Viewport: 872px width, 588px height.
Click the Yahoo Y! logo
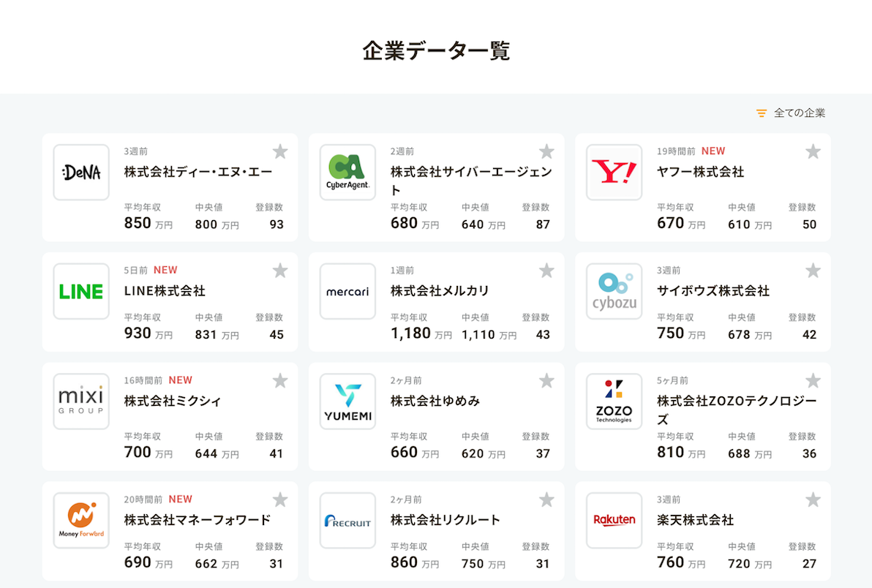pyautogui.click(x=614, y=173)
